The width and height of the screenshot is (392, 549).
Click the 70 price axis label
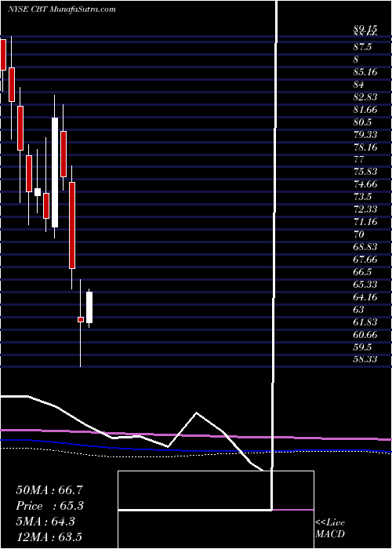(x=359, y=235)
